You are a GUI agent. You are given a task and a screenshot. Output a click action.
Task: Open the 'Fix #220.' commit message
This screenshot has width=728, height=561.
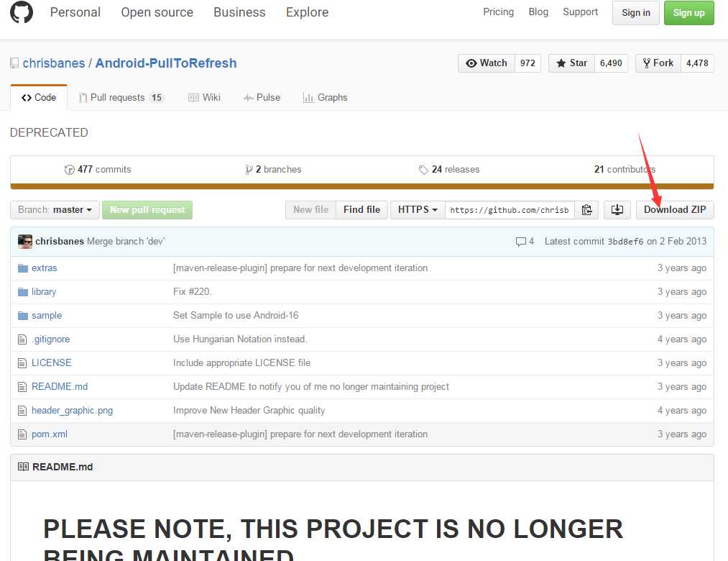[192, 292]
